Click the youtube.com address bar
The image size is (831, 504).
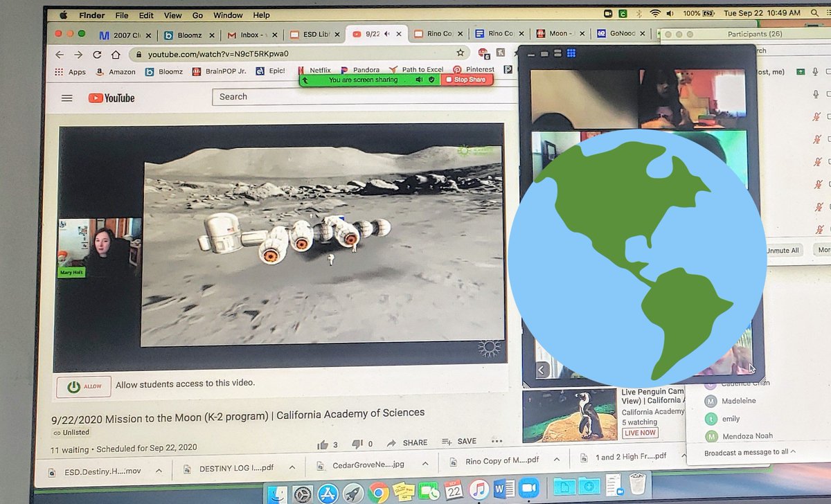[298, 53]
